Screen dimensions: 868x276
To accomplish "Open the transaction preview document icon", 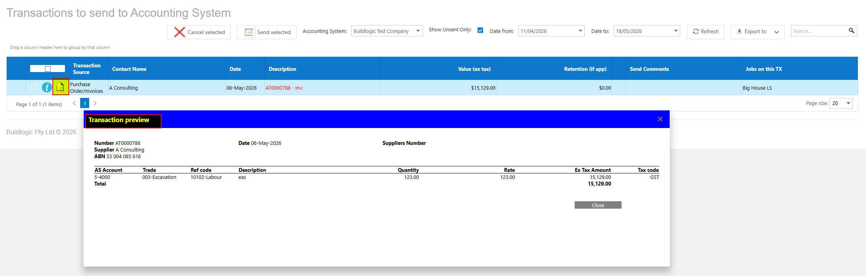I will [61, 87].
